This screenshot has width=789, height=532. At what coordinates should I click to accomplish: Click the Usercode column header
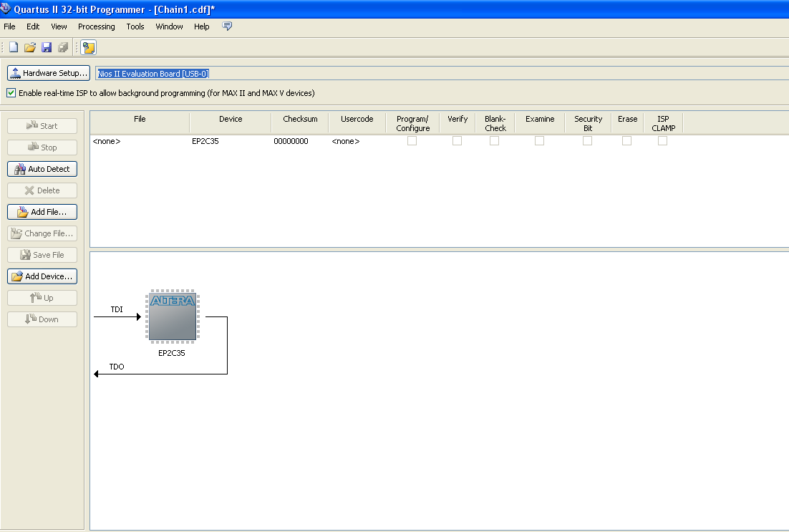click(357, 123)
